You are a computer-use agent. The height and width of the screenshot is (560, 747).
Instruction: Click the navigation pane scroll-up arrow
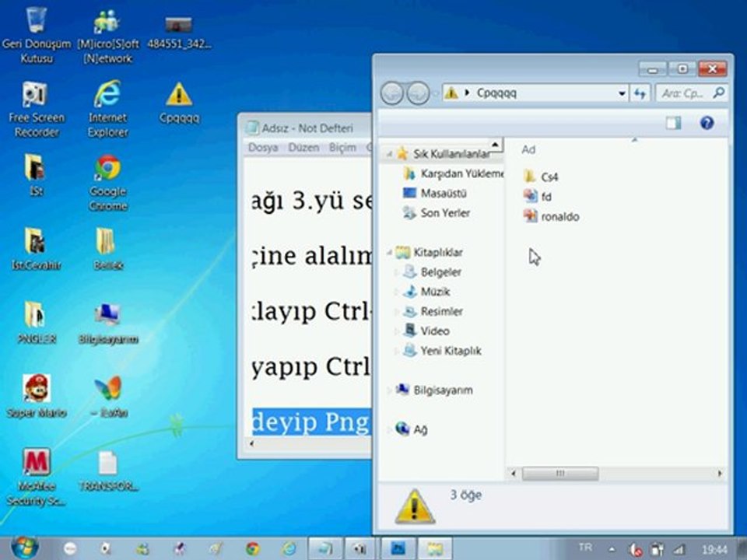pos(496,144)
